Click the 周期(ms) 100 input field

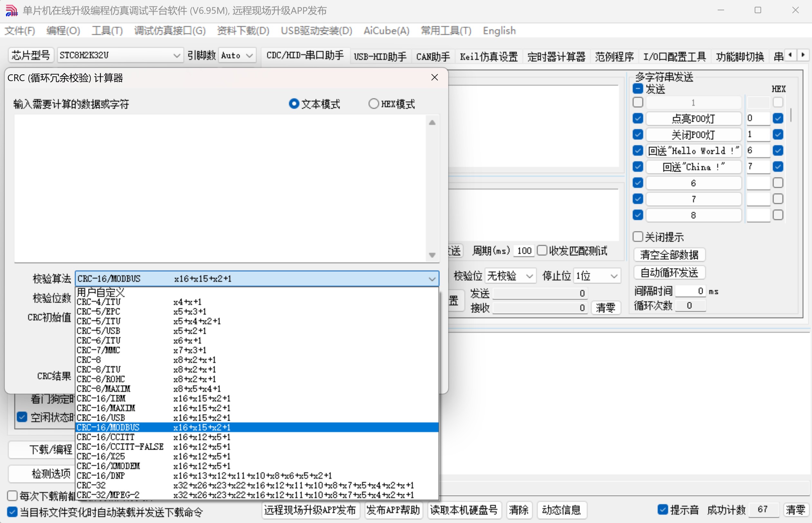pos(524,251)
